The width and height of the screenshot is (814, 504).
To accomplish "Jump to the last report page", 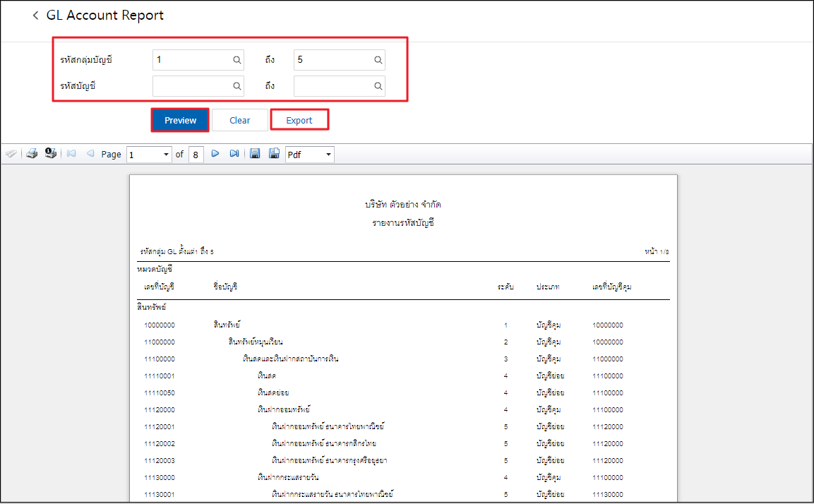I will coord(234,154).
